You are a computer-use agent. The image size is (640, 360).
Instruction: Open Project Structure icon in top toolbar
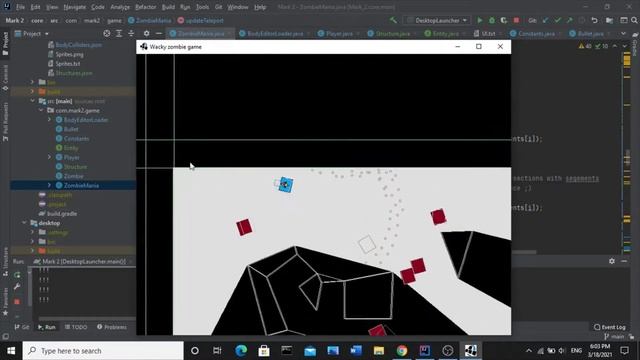[609, 20]
